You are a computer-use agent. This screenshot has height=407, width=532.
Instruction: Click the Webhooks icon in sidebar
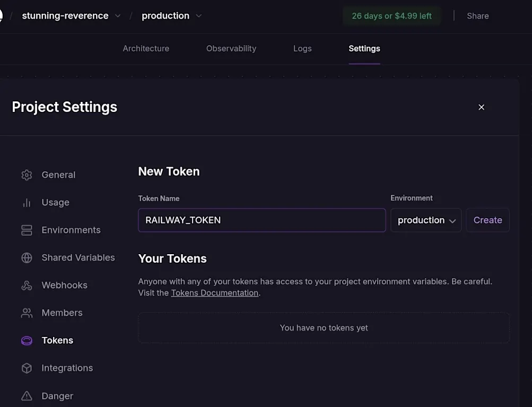click(x=27, y=285)
